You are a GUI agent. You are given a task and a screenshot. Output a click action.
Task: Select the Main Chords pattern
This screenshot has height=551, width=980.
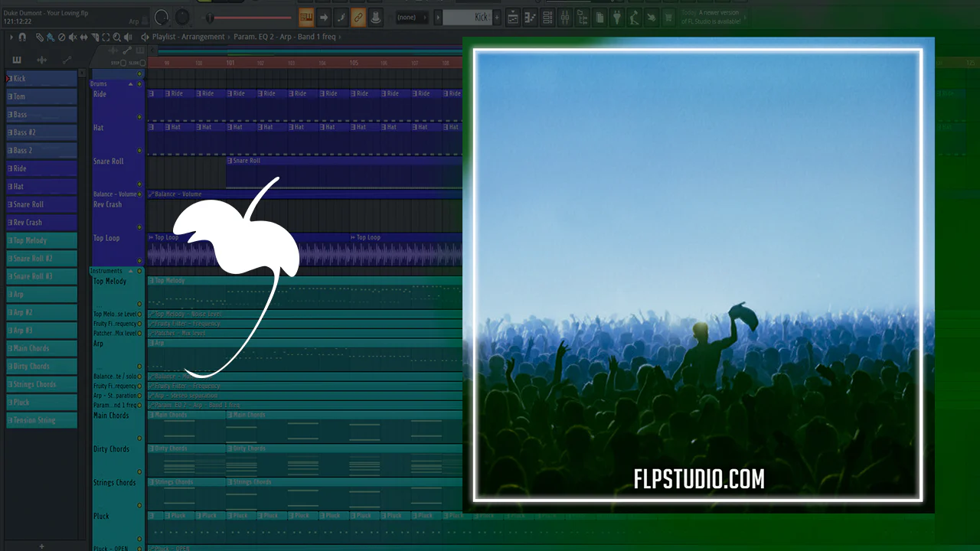(41, 348)
